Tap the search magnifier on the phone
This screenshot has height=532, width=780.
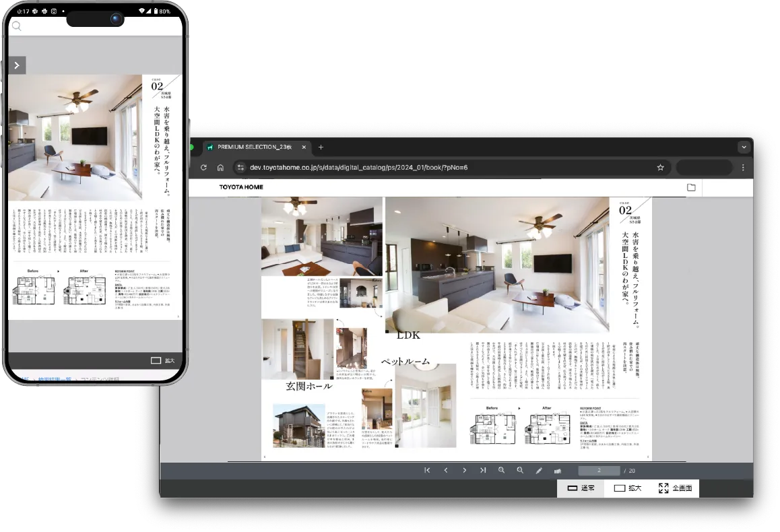(x=17, y=26)
